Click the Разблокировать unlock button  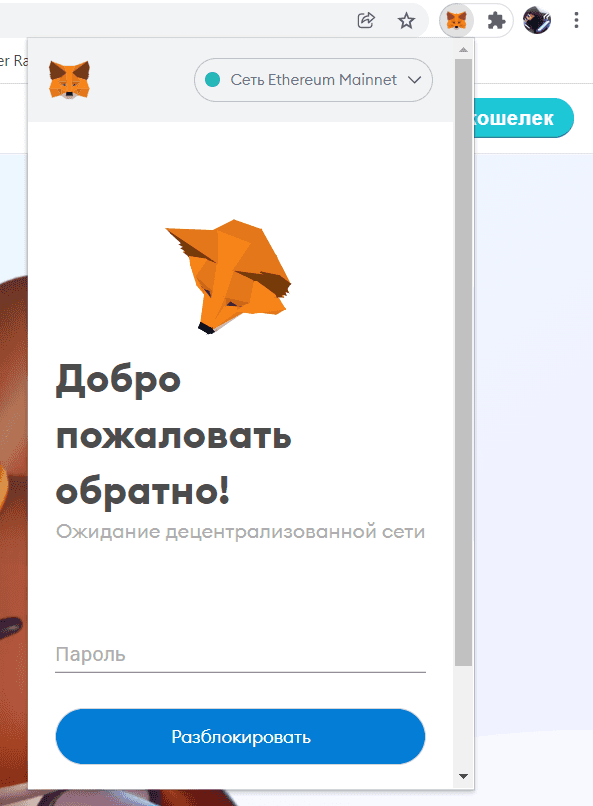pos(240,737)
